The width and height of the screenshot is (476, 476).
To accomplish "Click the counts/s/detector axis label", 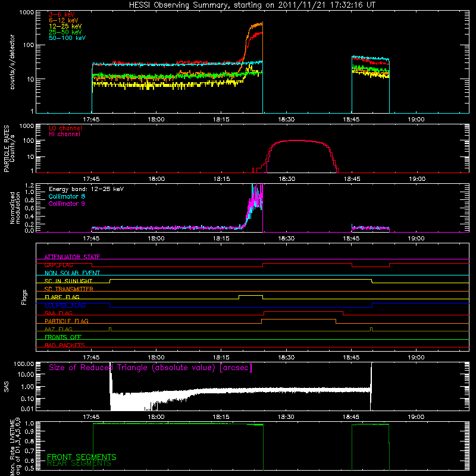I will click(x=12, y=62).
